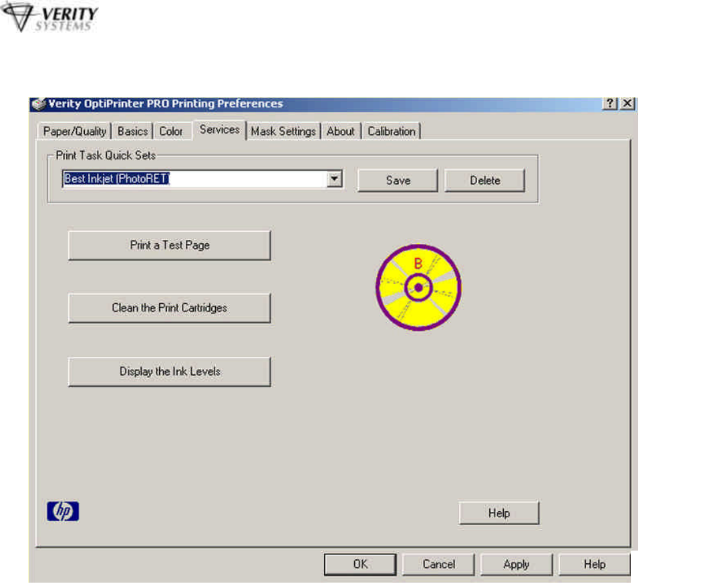Click the printer icon in title bar
Viewport: 705px width, 588px height.
39,104
